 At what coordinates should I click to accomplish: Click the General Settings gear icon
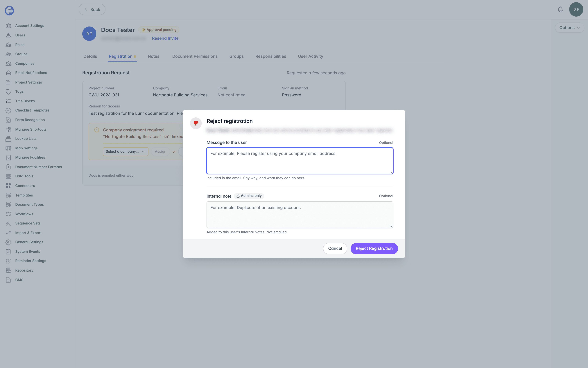pyautogui.click(x=8, y=242)
